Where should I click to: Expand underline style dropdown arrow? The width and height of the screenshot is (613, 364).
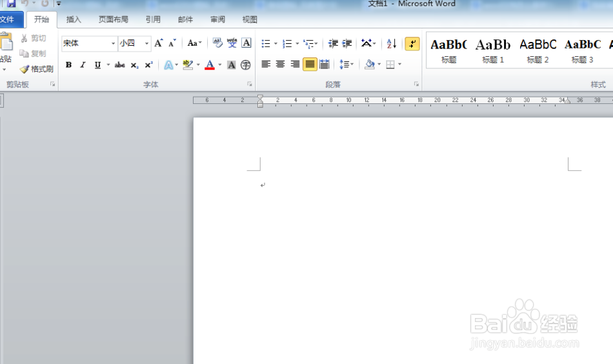108,65
